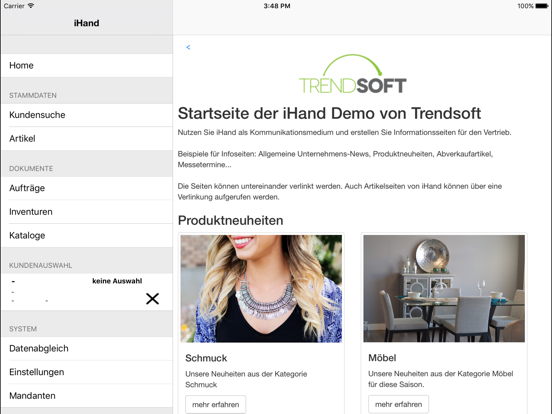
Task: Tap the 3:48 PM clock in the status bar
Action: tap(277, 6)
